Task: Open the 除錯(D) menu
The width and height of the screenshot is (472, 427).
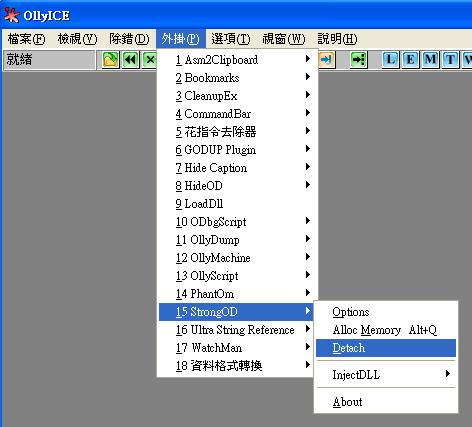Action: tap(129, 39)
